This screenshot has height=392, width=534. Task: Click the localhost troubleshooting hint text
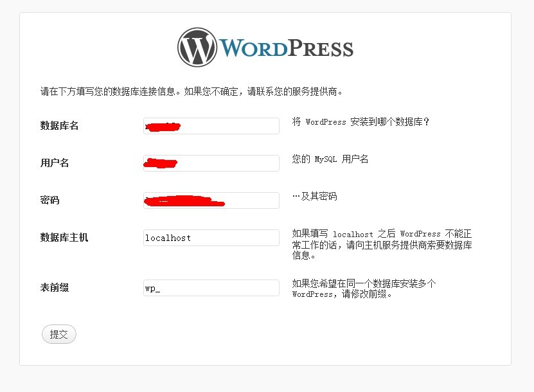(x=382, y=244)
